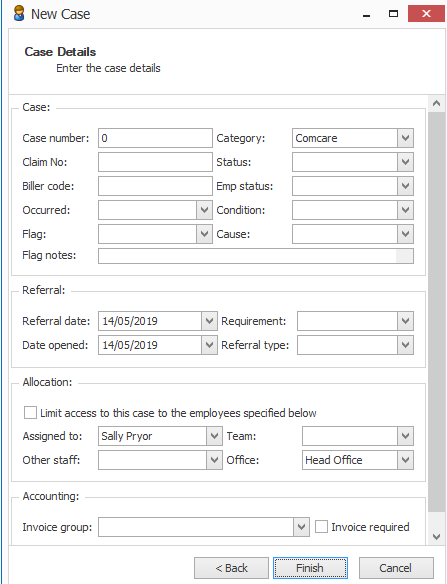Open the Referral date calendar arrow
447x584 pixels.
coord(209,321)
